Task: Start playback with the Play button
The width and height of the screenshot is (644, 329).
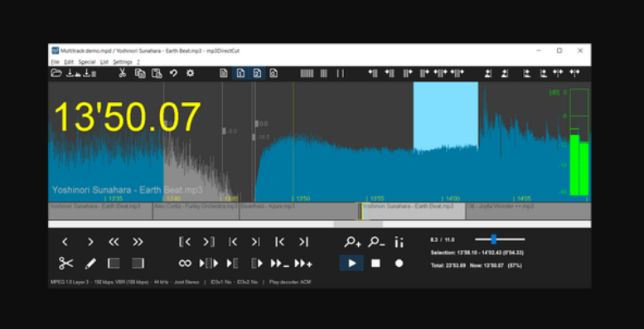Action: (351, 264)
